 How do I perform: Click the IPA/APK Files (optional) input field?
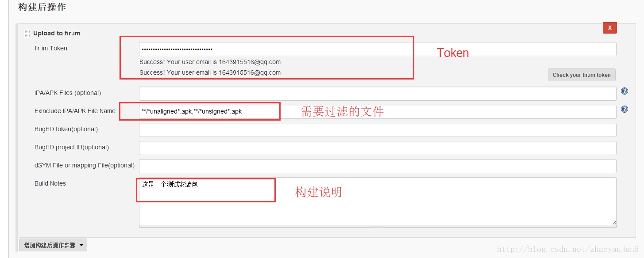(x=378, y=94)
